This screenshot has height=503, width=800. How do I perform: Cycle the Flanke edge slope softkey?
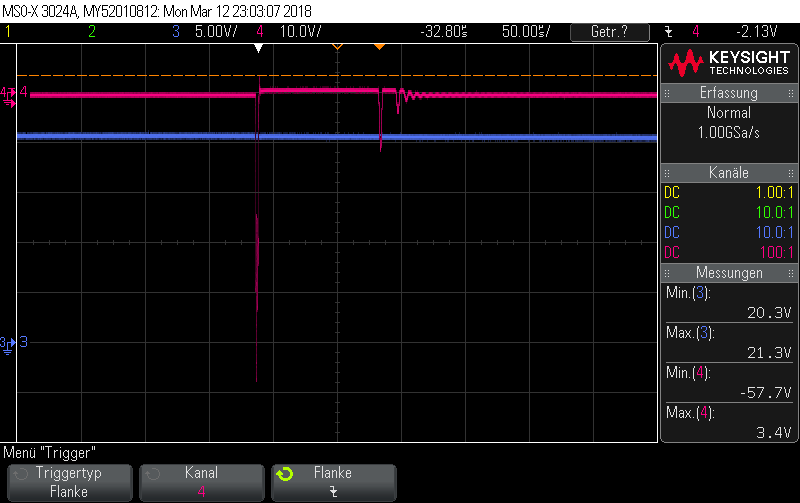334,483
